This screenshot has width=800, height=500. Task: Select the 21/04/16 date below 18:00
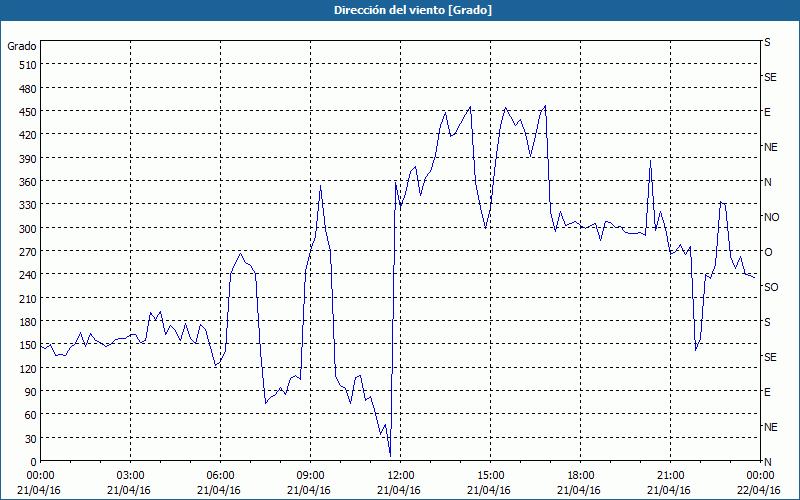pos(579,490)
